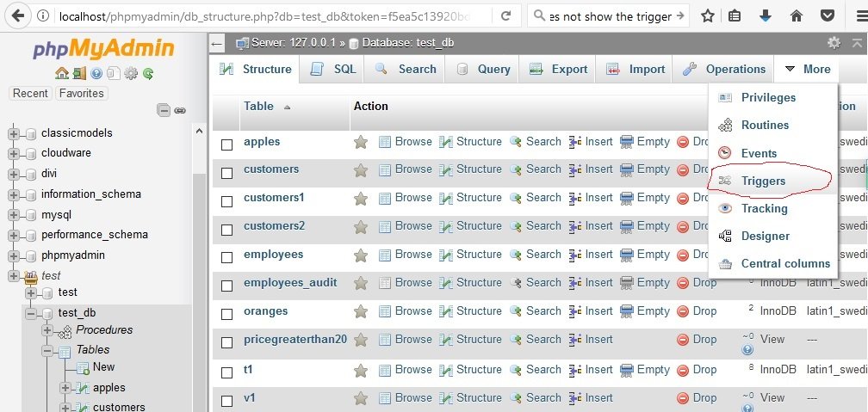
Task: Expand the Procedures node under test_db
Action: point(48,330)
